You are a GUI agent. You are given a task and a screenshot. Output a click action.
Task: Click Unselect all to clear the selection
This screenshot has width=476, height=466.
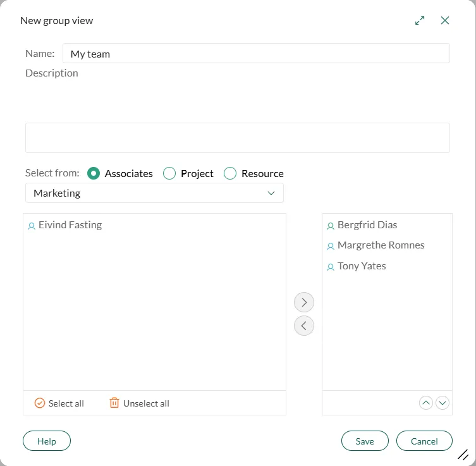(x=140, y=403)
